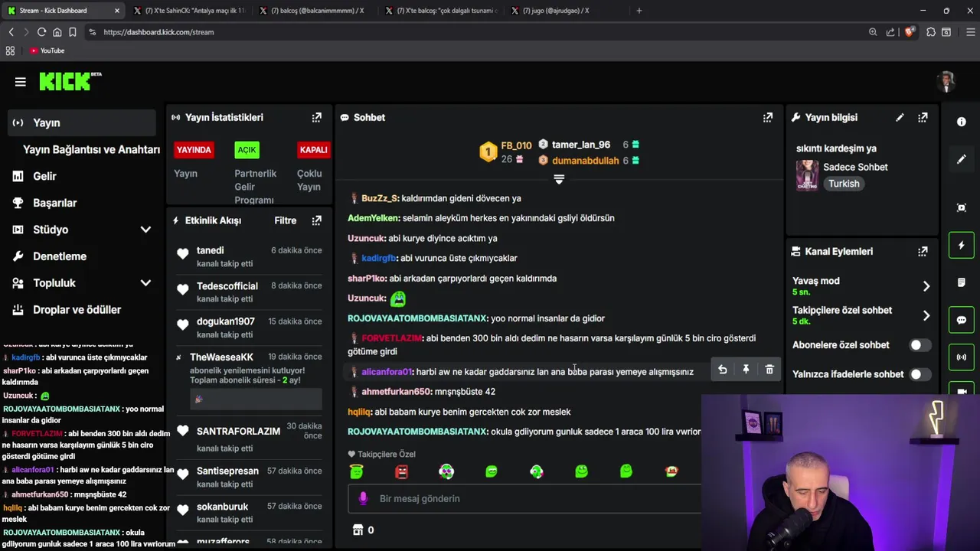980x551 pixels.
Task: Open the shop icon below the message box
Action: pos(358,530)
